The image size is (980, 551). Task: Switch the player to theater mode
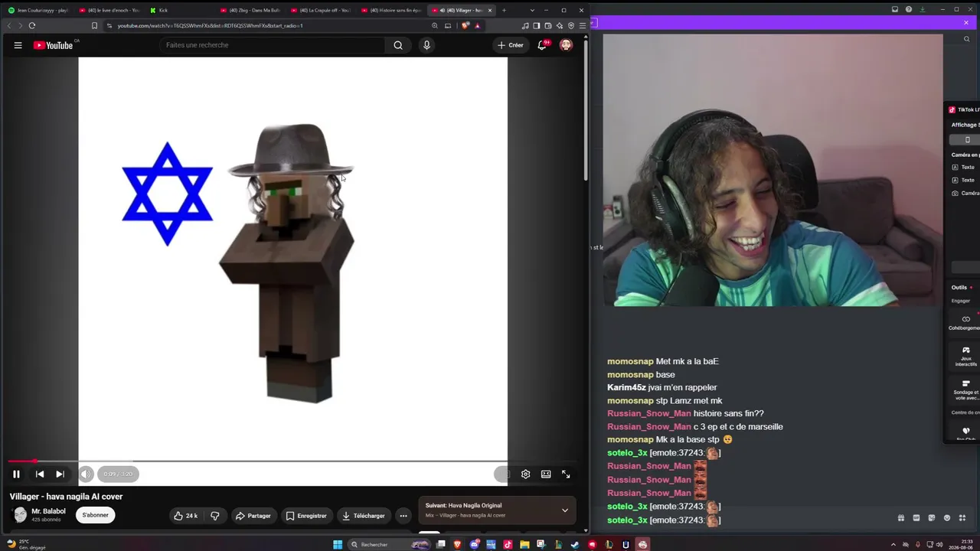(546, 474)
